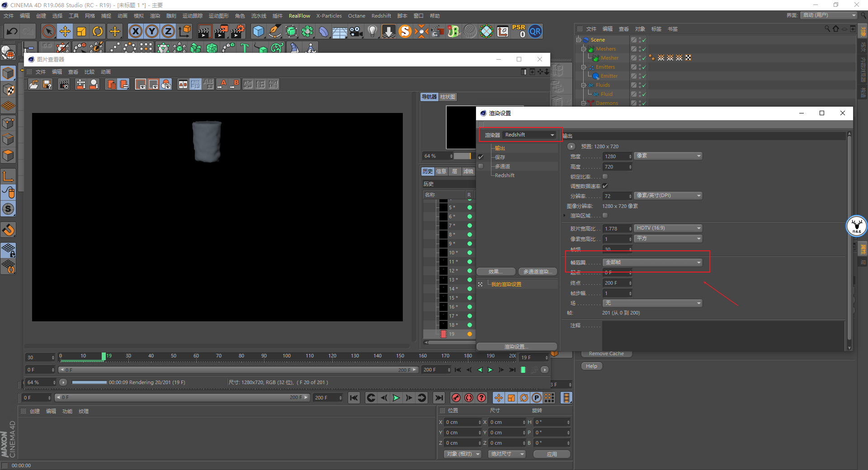This screenshot has height=470, width=868.
Task: Open image icon in Picture Viewer toolbar
Action: (x=34, y=84)
